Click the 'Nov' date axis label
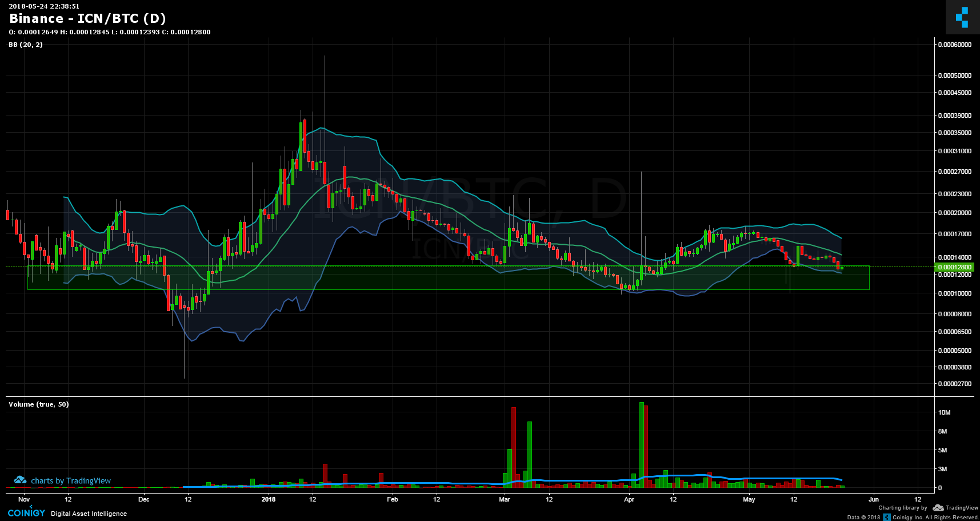The width and height of the screenshot is (980, 521). click(24, 499)
